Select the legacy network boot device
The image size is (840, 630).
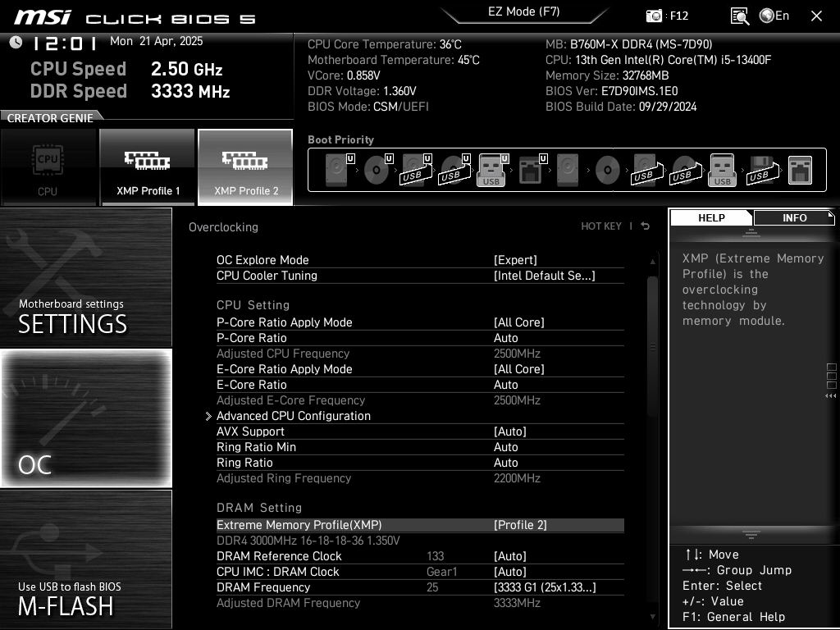(x=801, y=170)
